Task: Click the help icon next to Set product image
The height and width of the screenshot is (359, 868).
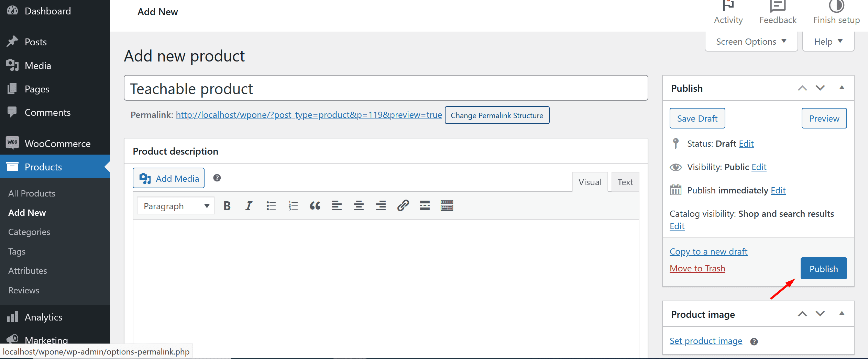Action: tap(754, 341)
